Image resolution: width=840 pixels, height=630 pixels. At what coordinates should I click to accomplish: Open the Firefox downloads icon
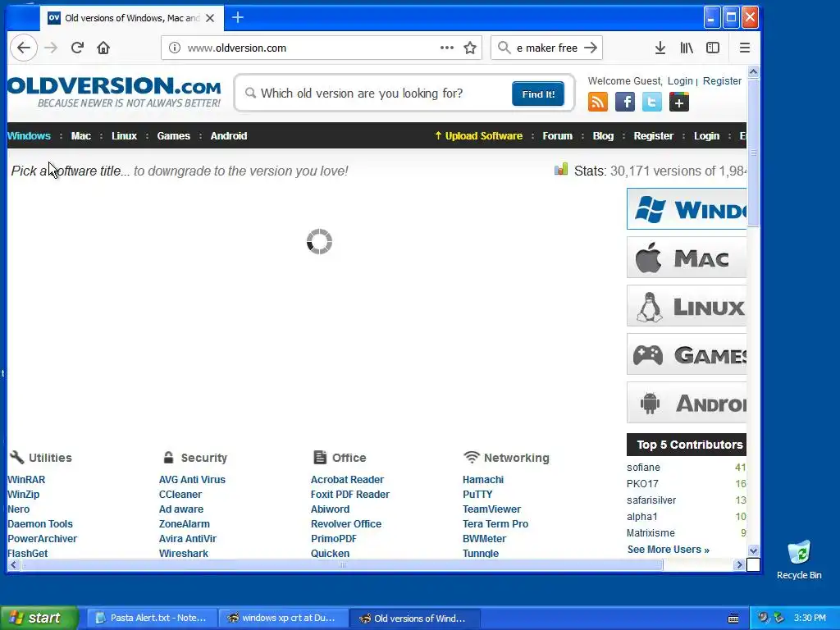pyautogui.click(x=660, y=48)
